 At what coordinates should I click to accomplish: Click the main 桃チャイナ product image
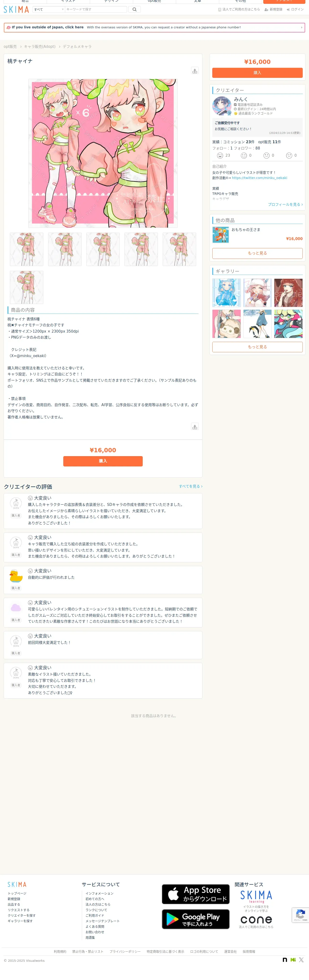click(x=103, y=153)
